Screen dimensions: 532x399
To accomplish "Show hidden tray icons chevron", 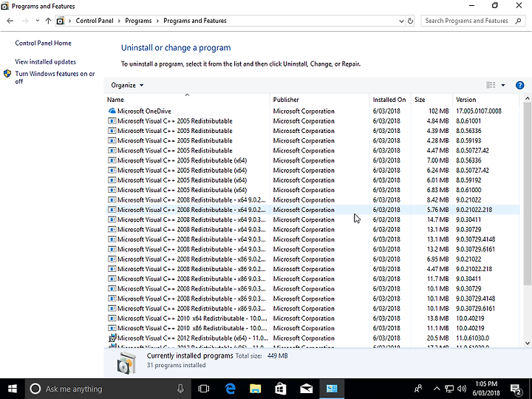I will click(437, 389).
